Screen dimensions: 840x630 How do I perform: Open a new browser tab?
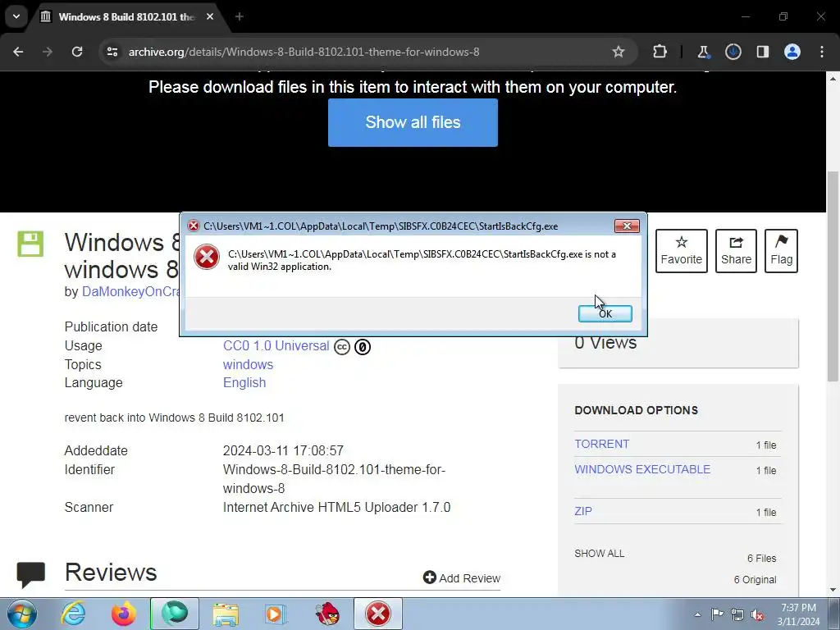click(x=239, y=16)
